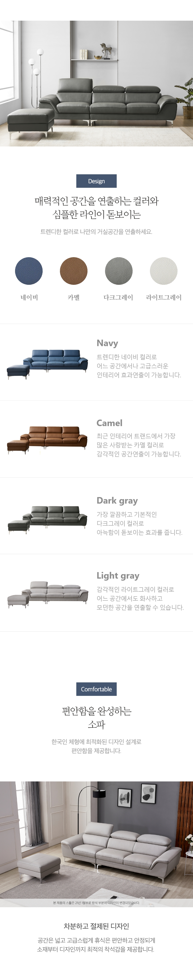Screen dimensions: 193x980
Task: Click the Camel section heading
Action: (110, 423)
